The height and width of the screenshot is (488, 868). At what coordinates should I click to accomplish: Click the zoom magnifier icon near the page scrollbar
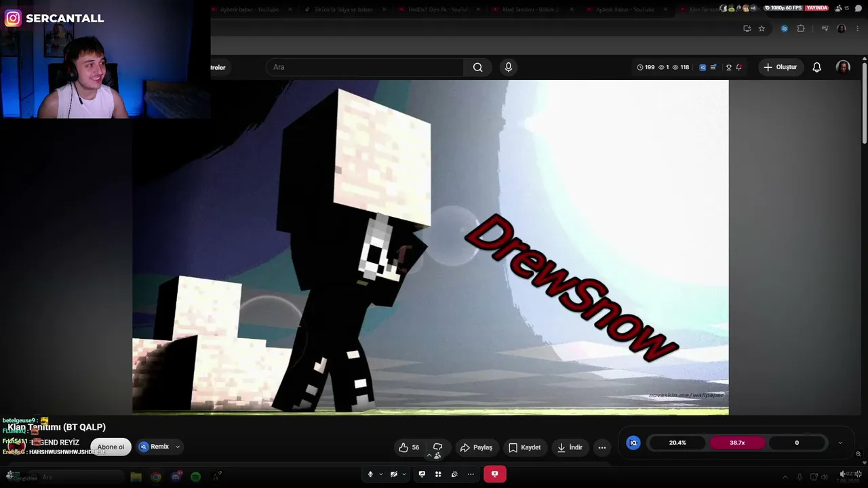[x=858, y=454]
